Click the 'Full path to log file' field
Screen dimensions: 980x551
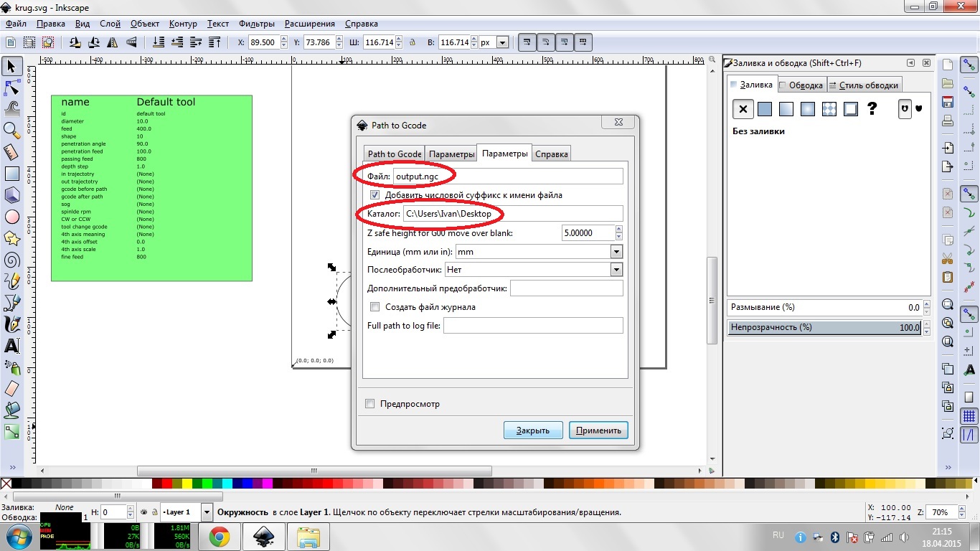coord(533,326)
